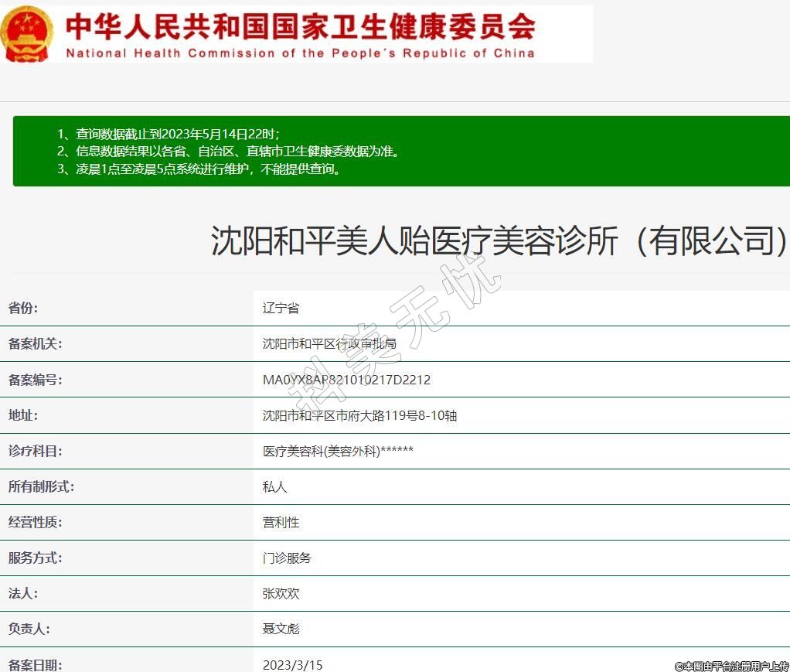This screenshot has height=672, width=790.
Task: Select the record date 2023/3/15
Action: (x=292, y=664)
